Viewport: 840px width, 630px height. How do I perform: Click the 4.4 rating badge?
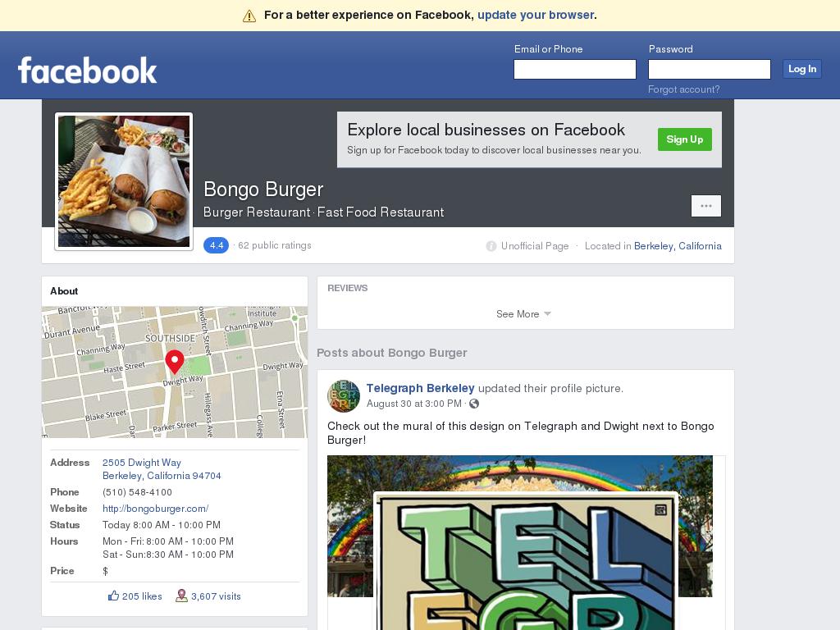[216, 245]
